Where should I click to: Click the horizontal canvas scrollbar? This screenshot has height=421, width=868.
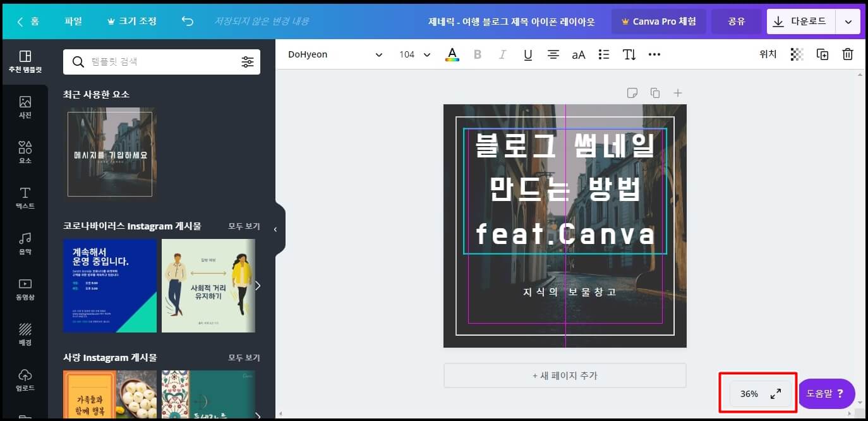565,414
